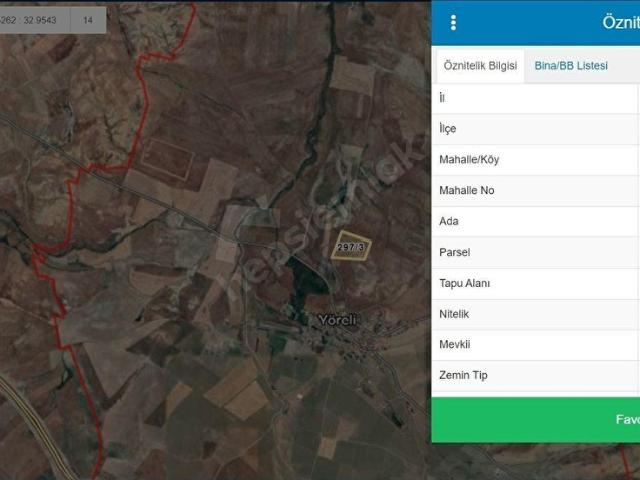Click the Yöreli village label on map
Screen dimensions: 640x480
[x=338, y=320]
